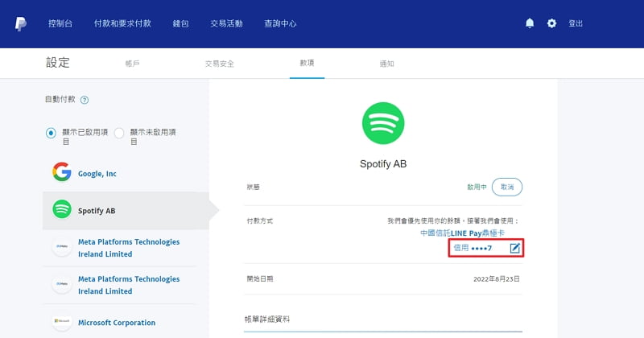The image size is (644, 338).
Task: Click the 中國信託LINE Pay鼎極卡 link
Action: pyautogui.click(x=462, y=233)
